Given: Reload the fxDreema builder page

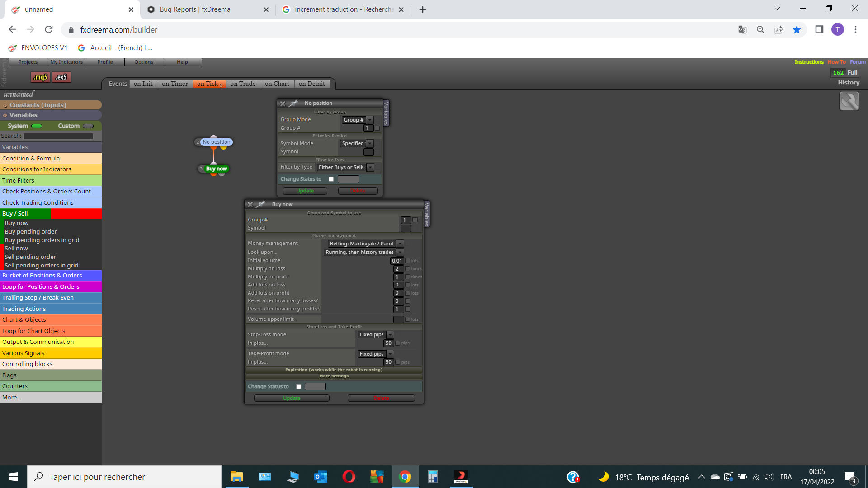Looking at the screenshot, I should click(48, 30).
